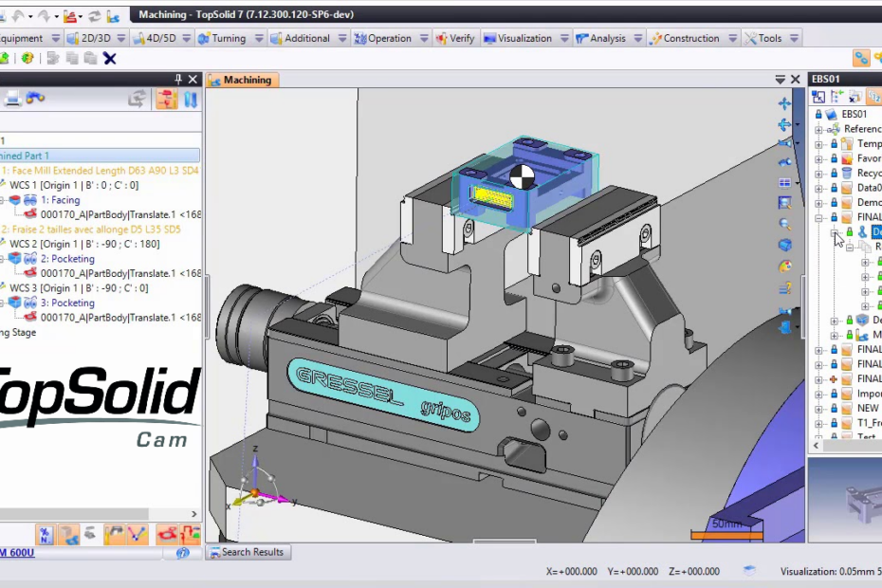Click the blue up-down arrows sort icon
Viewport: 882px width, 588px height.
pyautogui.click(x=190, y=99)
